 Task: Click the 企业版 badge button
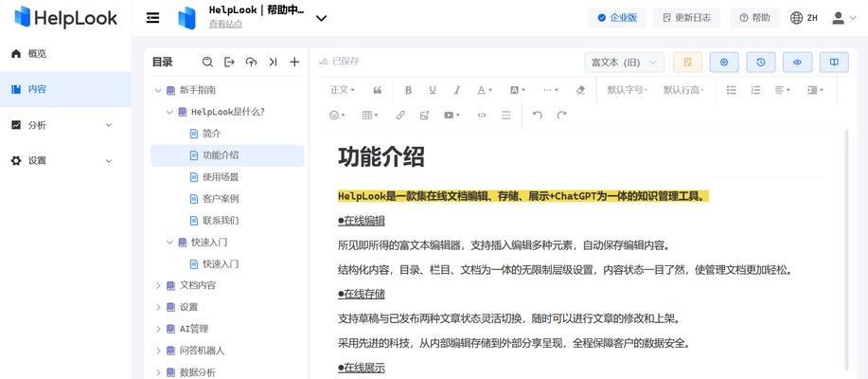click(x=617, y=18)
